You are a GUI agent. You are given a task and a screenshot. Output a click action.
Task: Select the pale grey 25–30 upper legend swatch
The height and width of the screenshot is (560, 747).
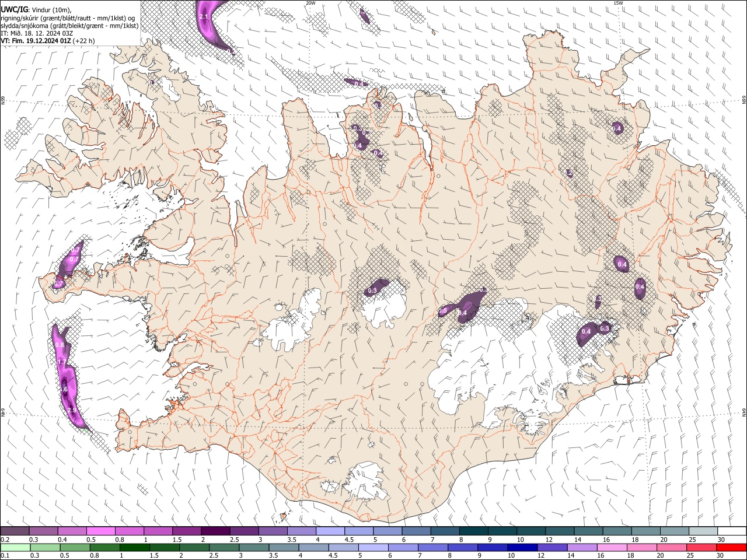[x=703, y=531]
